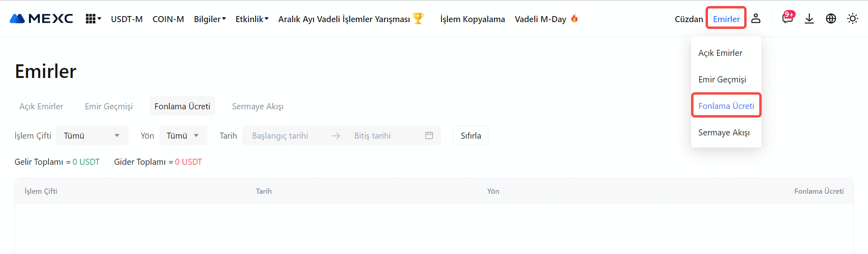This screenshot has height=254, width=868.
Task: Select Emir Geçmişi from the Emirler menu
Action: point(722,79)
